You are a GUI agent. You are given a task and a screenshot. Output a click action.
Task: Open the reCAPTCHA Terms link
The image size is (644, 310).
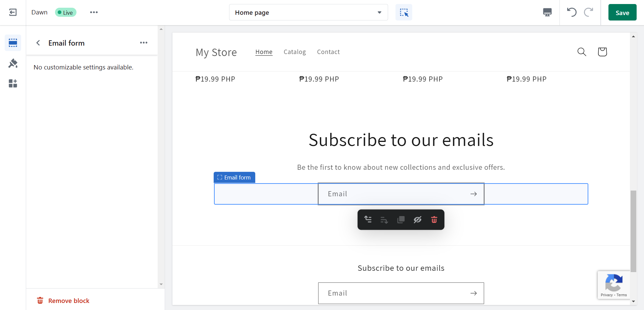coord(622,295)
